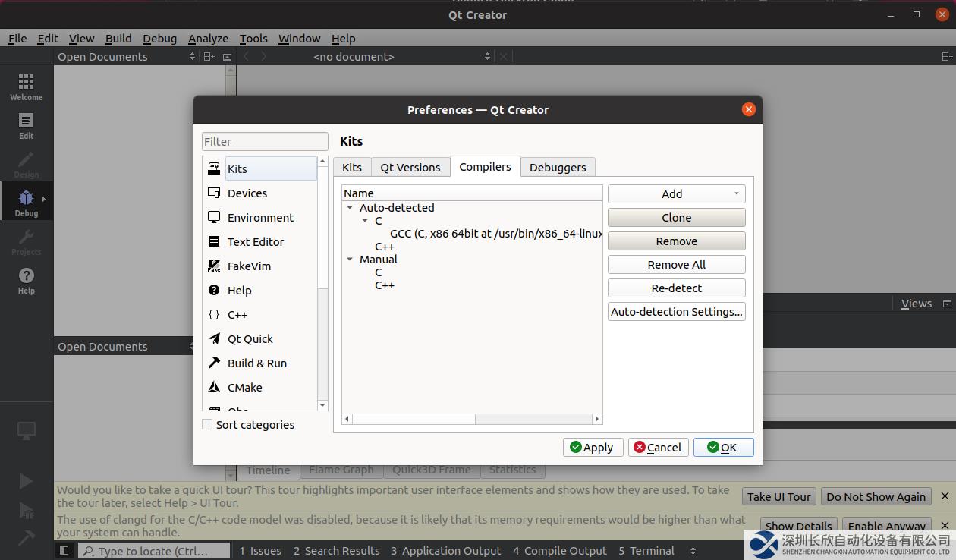The width and height of the screenshot is (956, 560).
Task: Collapse the C node under Auto-detected
Action: tap(365, 221)
